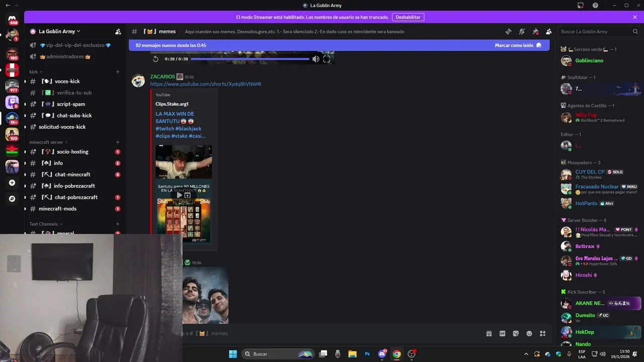This screenshot has height=362, width=644.
Task: Open verifica-tu-sub channel
Action: (x=74, y=93)
